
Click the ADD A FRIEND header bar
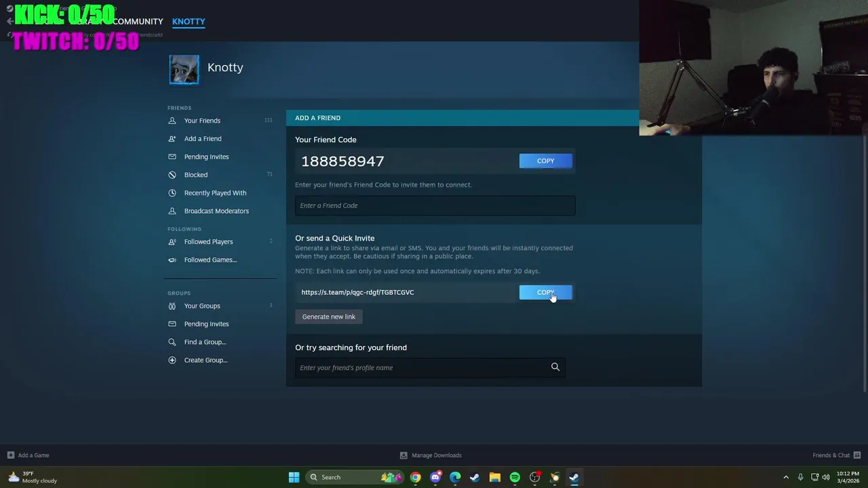(462, 118)
